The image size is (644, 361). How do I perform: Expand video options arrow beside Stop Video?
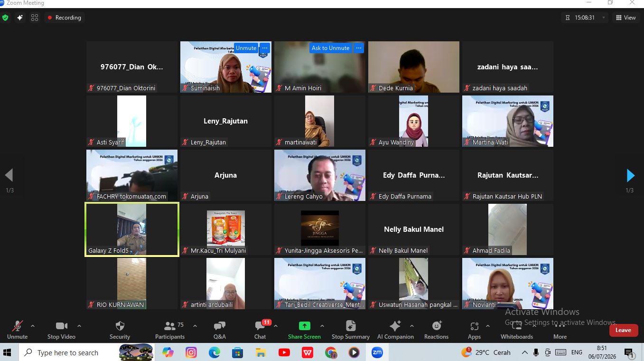coord(79,326)
